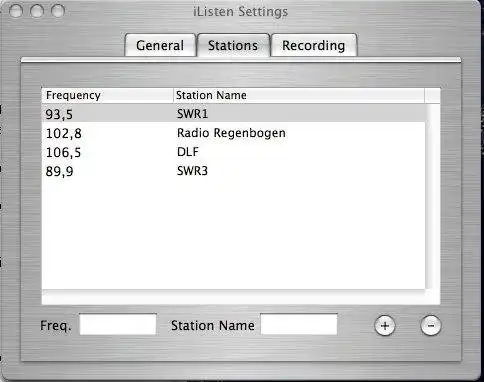This screenshot has width=484, height=382.
Task: Pick the DLF station row
Action: coord(233,152)
